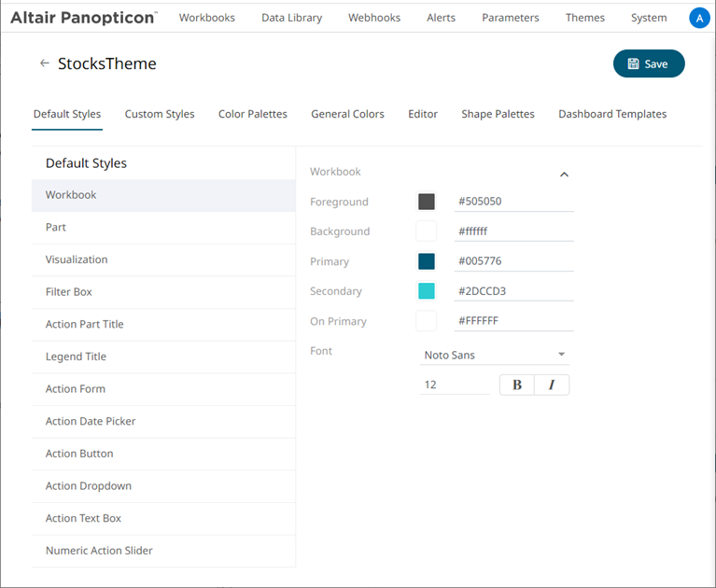The height and width of the screenshot is (588, 716).
Task: Click the Foreground color swatch
Action: click(427, 202)
